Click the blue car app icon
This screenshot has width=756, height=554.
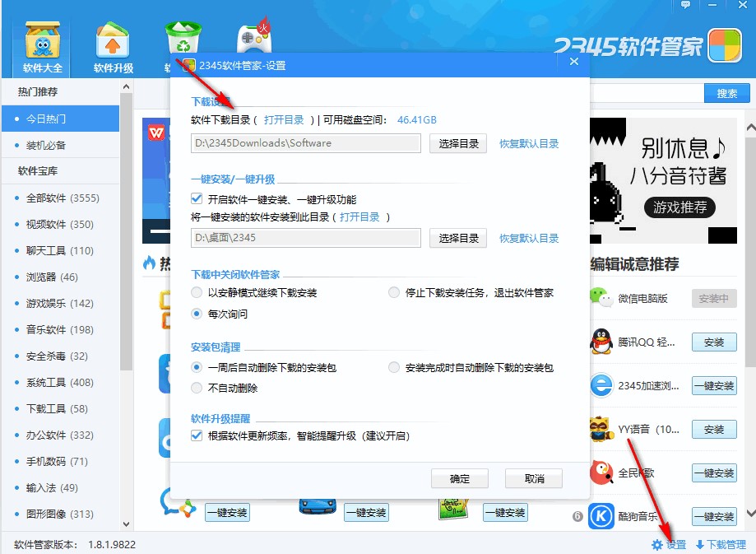(x=317, y=505)
